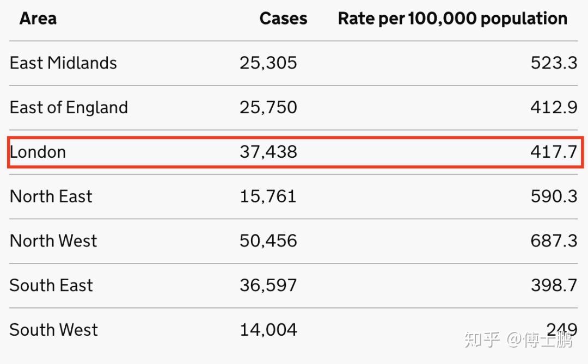Screen dimensions: 588x364
Task: Select the South East area cell
Action: pos(51,286)
